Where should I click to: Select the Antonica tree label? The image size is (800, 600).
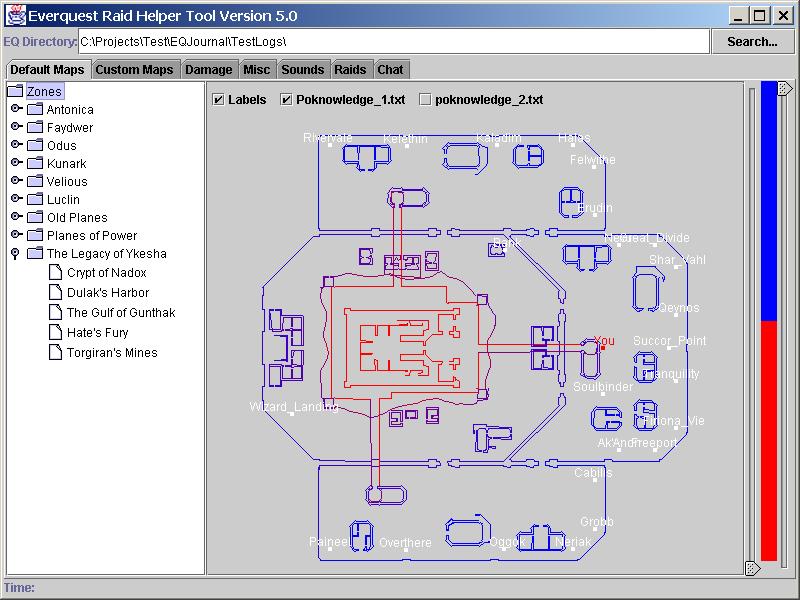pyautogui.click(x=70, y=110)
